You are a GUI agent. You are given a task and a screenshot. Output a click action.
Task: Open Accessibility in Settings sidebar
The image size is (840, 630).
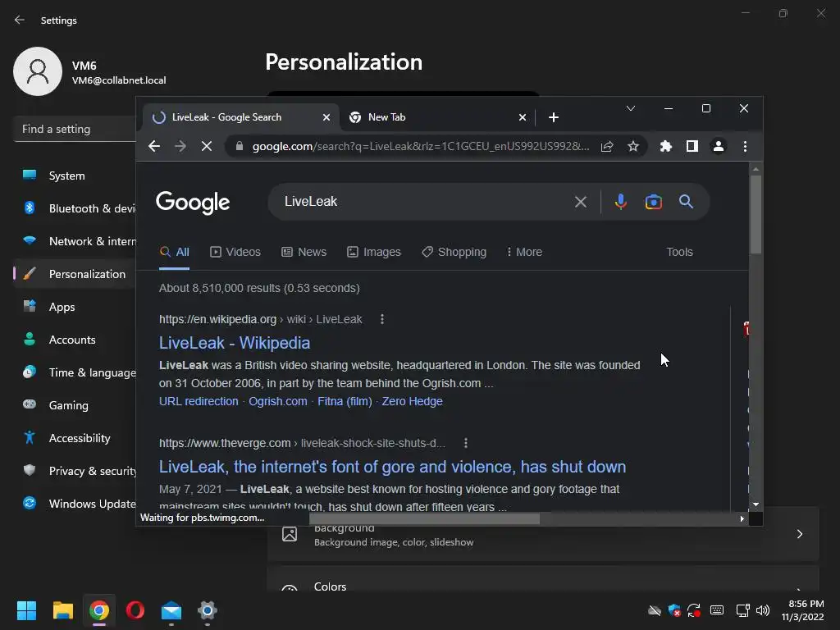(75, 438)
